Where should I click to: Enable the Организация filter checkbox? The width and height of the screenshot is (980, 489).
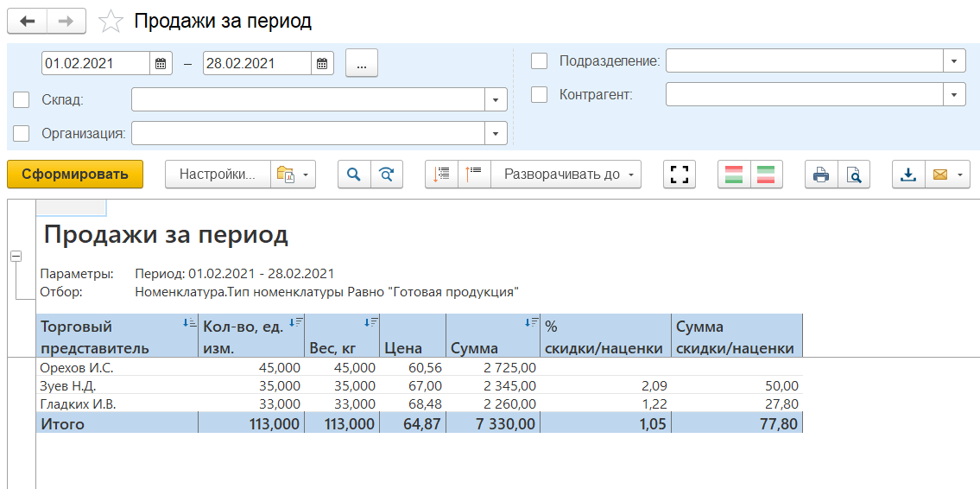(22, 134)
